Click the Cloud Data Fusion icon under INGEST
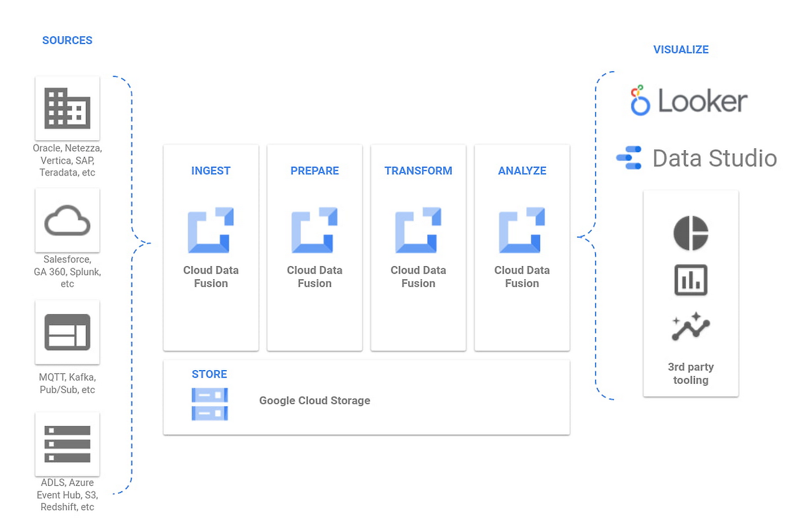Screen dimensions: 798x532 pos(211,230)
